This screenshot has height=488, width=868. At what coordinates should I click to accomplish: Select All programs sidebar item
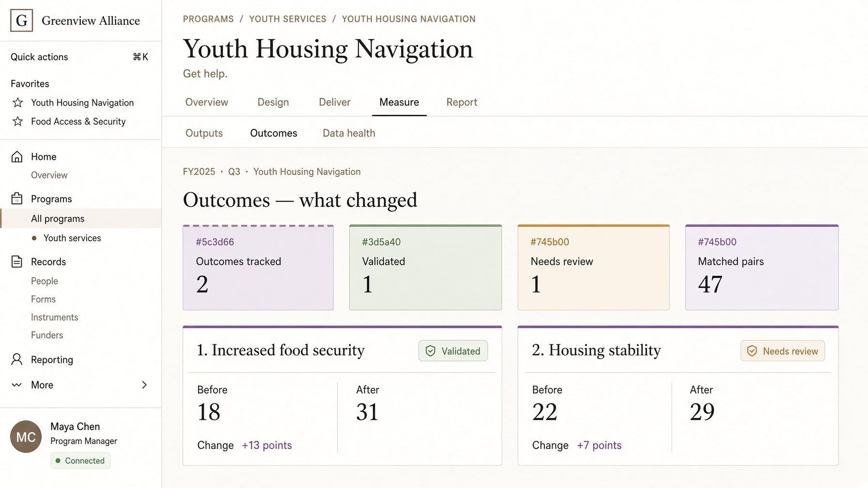[81, 218]
